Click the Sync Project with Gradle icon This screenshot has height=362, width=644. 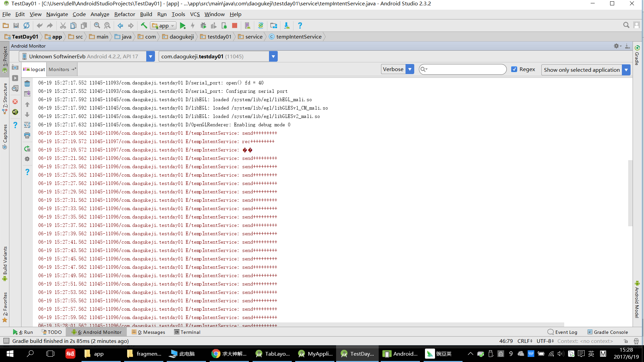261,25
